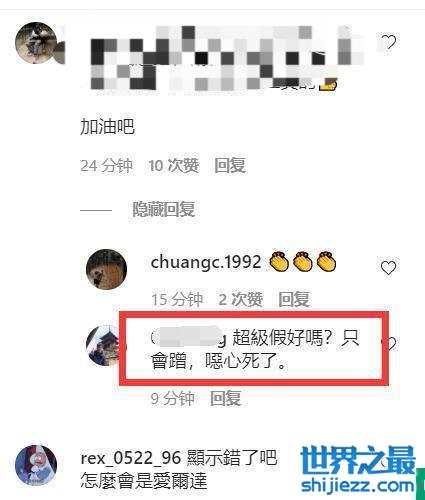Tap the heart beside the 超級假好嗎 comment
Viewport: 425px width, 500px height.
392,343
